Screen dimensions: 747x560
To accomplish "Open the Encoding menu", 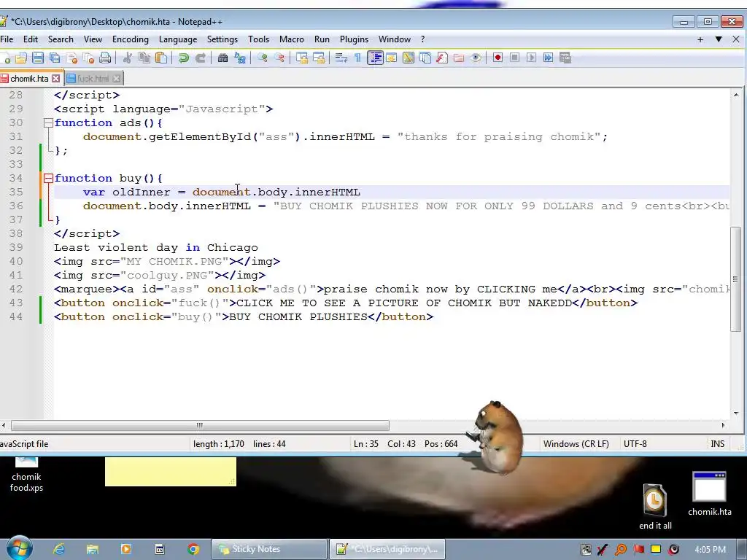I will tap(131, 39).
